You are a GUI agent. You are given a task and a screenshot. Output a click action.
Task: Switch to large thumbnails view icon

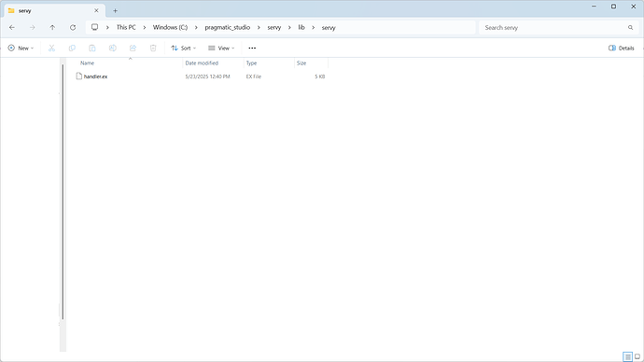pyautogui.click(x=637, y=356)
